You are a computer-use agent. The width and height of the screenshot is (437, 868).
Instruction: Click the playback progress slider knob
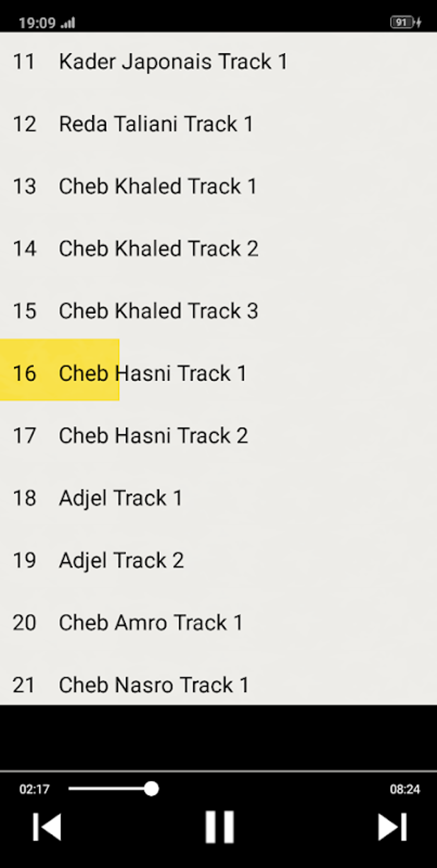click(151, 789)
